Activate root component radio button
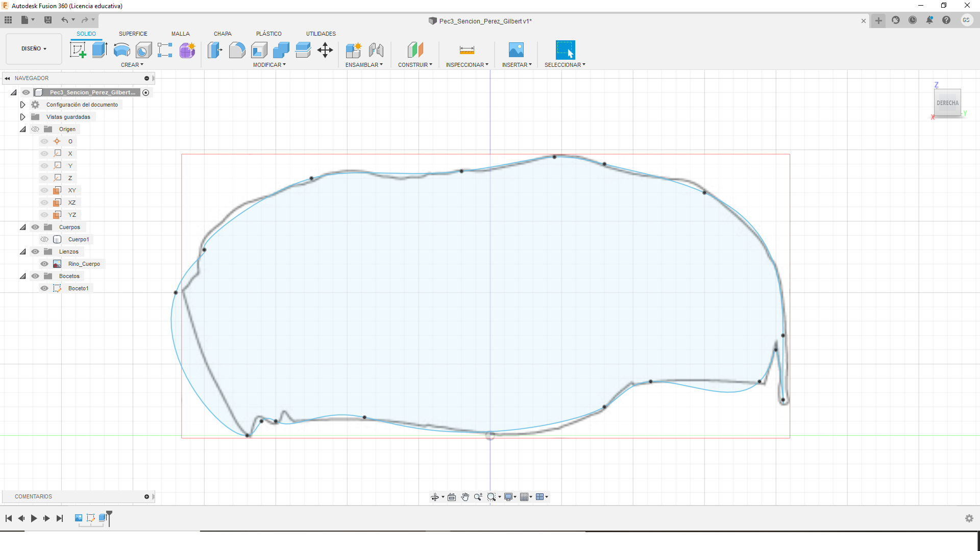 pyautogui.click(x=146, y=92)
